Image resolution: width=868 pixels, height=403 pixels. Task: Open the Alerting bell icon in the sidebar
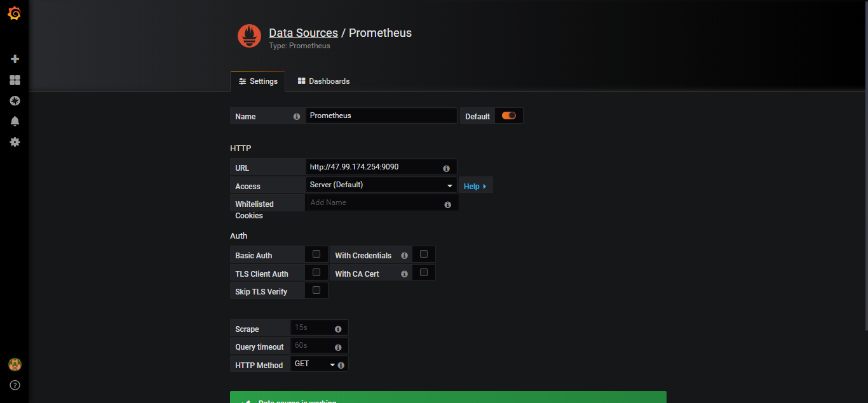[x=15, y=121]
